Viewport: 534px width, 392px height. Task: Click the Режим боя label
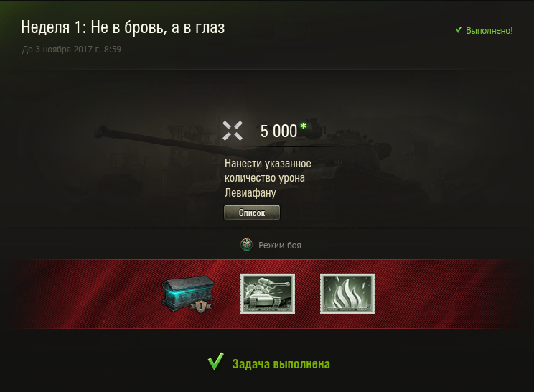tap(280, 246)
